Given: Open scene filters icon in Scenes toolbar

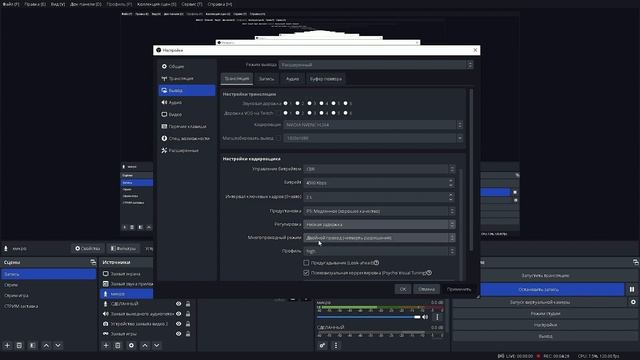Looking at the screenshot, I should coord(32,345).
